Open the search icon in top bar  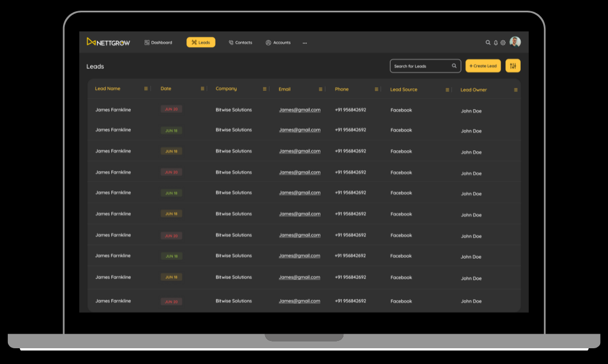point(488,43)
